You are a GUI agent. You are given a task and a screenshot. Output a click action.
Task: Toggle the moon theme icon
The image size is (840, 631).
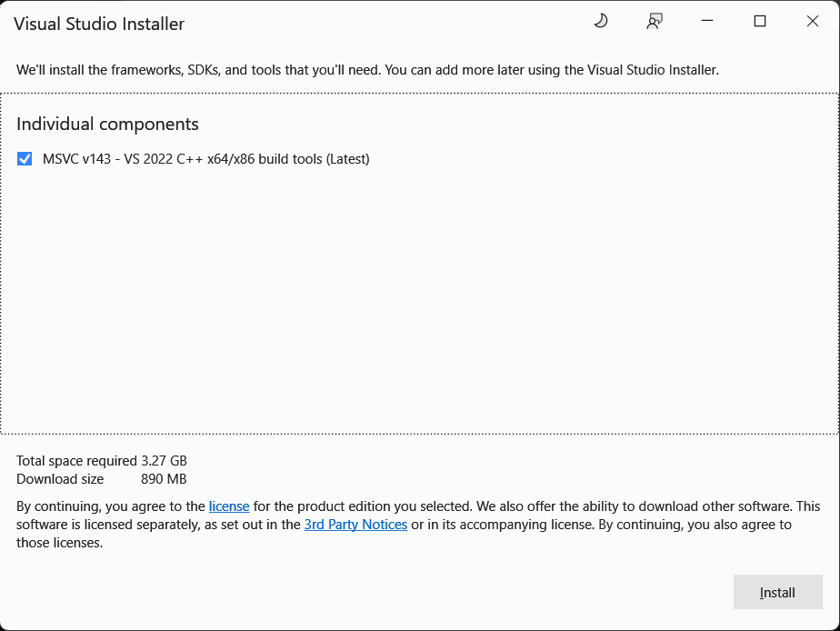pos(600,21)
